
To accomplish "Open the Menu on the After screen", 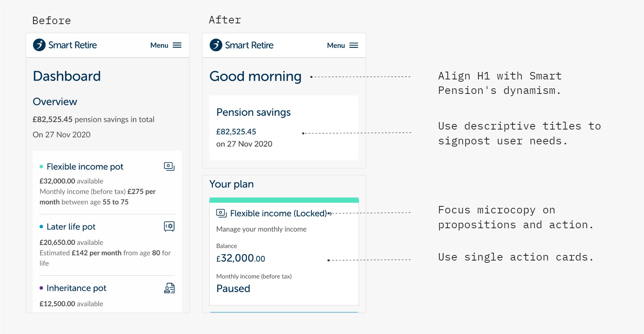I will point(335,45).
